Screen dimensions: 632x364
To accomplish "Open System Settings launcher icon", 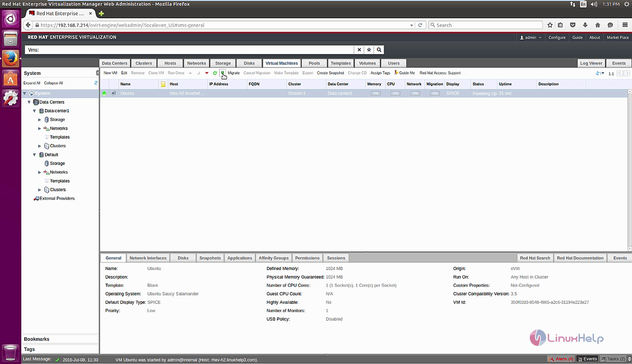I will (10, 98).
